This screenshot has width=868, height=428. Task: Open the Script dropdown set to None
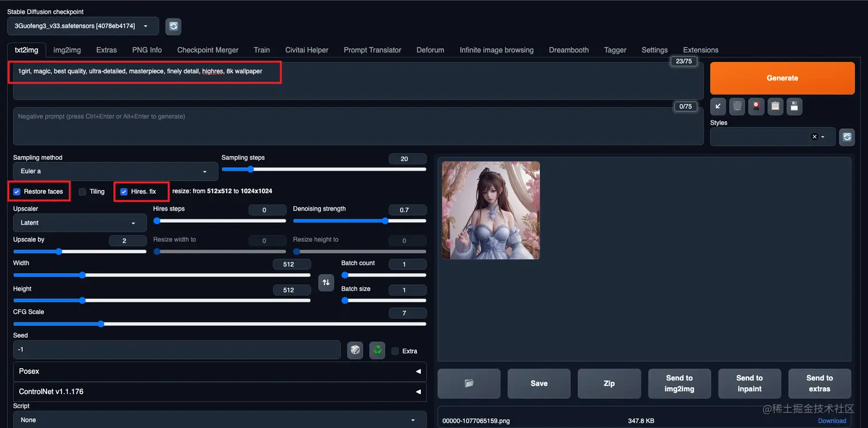coord(220,420)
